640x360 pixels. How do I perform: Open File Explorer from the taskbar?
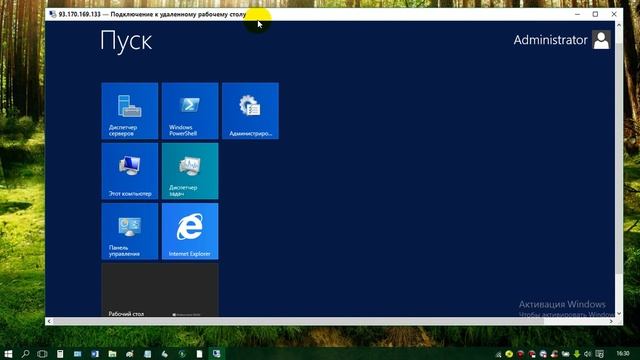tap(112, 353)
